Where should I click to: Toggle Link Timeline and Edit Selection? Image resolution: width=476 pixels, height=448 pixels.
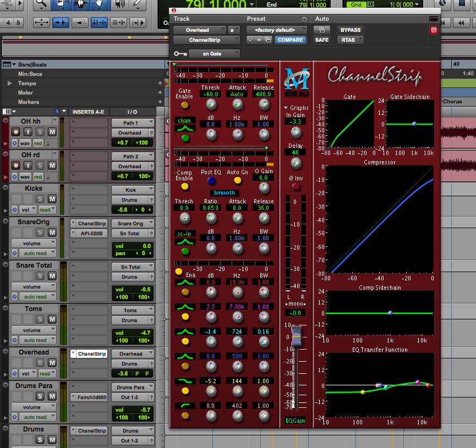99,23
